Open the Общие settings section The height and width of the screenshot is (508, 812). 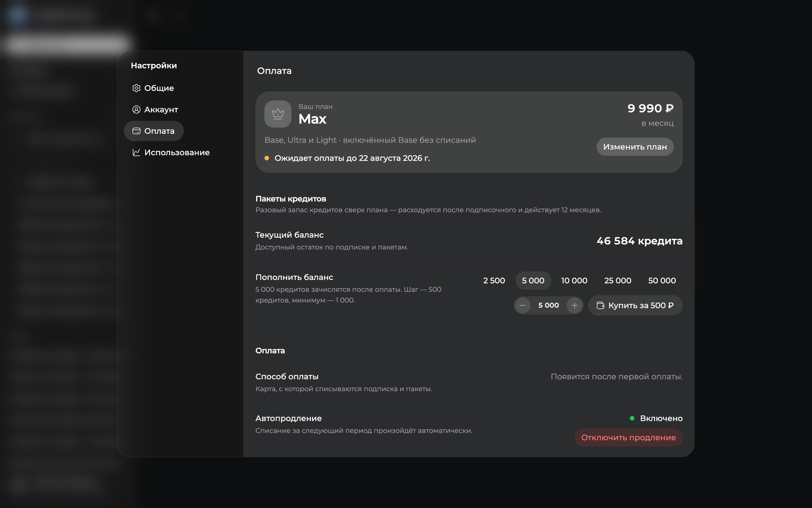pyautogui.click(x=153, y=88)
